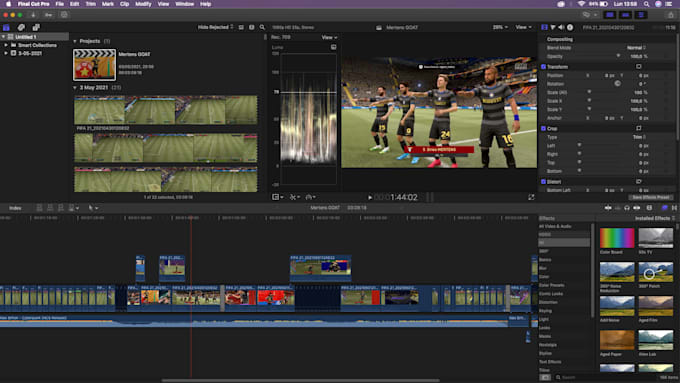The width and height of the screenshot is (680, 383).
Task: Click the browser search magnifier icon
Action: coord(262,27)
